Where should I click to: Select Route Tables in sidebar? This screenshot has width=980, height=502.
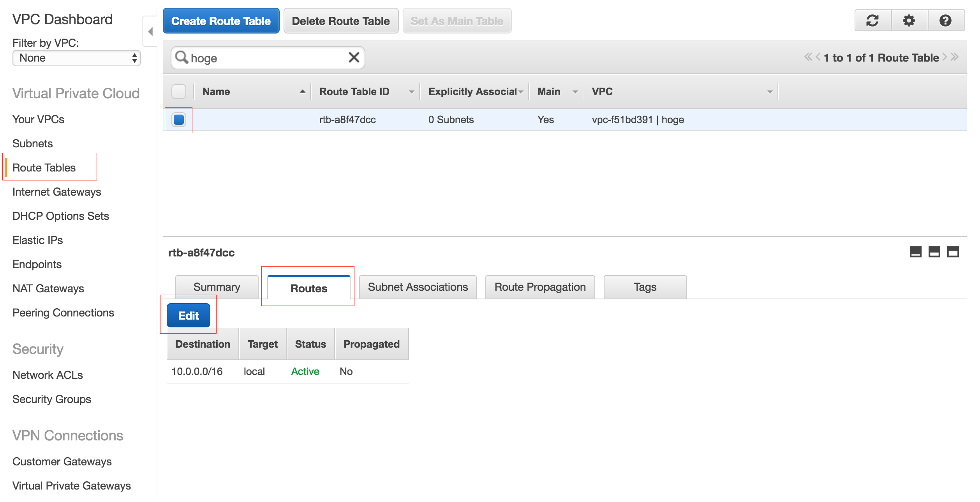pyautogui.click(x=44, y=168)
